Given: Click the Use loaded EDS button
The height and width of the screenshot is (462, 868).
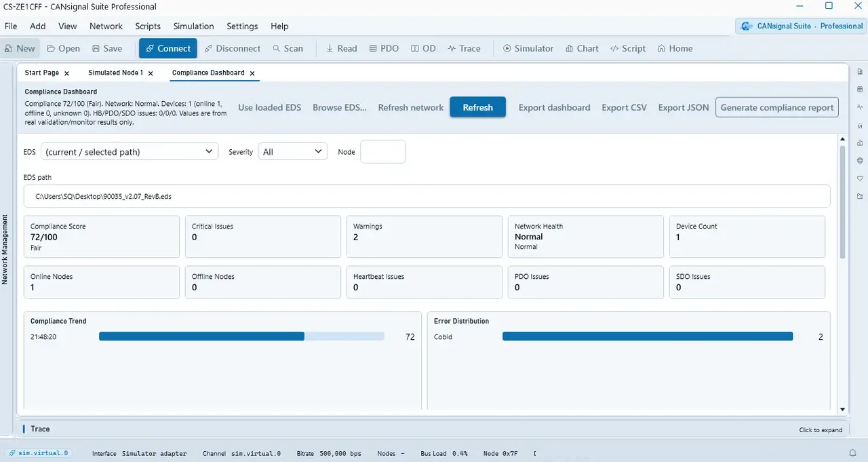Looking at the screenshot, I should 270,107.
